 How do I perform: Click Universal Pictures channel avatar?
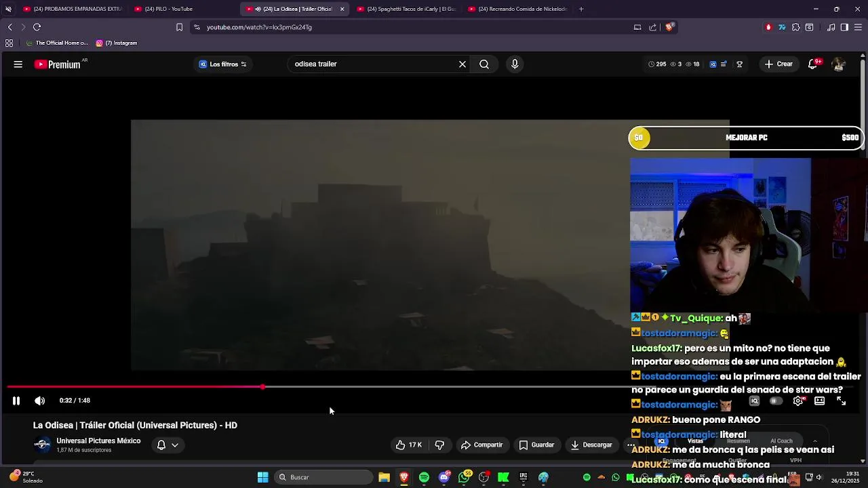pyautogui.click(x=42, y=445)
